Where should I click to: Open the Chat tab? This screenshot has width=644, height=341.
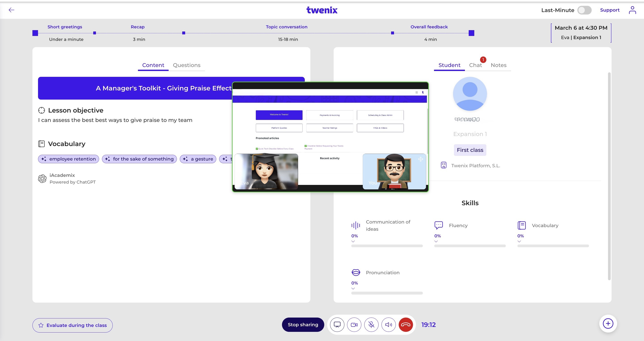(x=475, y=65)
